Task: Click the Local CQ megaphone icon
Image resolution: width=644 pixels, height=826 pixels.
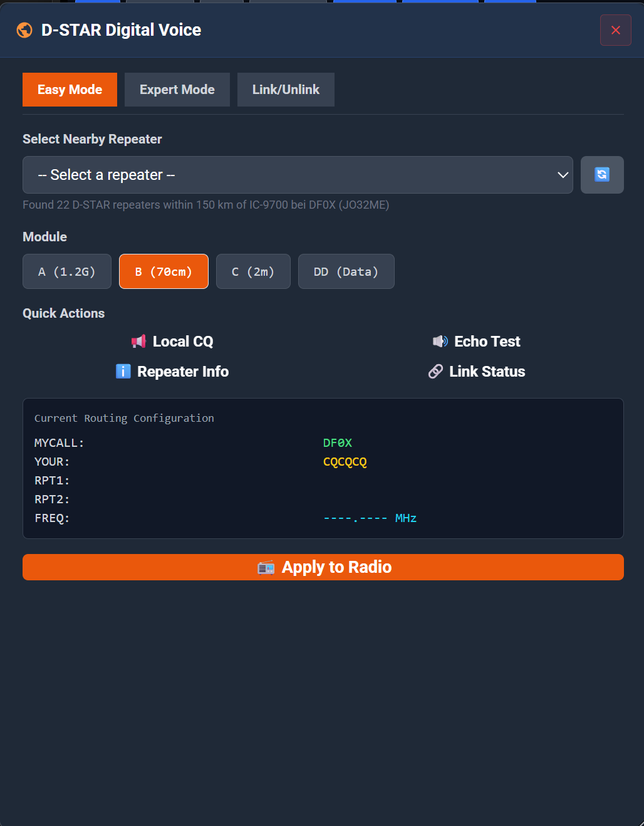Action: coord(137,341)
